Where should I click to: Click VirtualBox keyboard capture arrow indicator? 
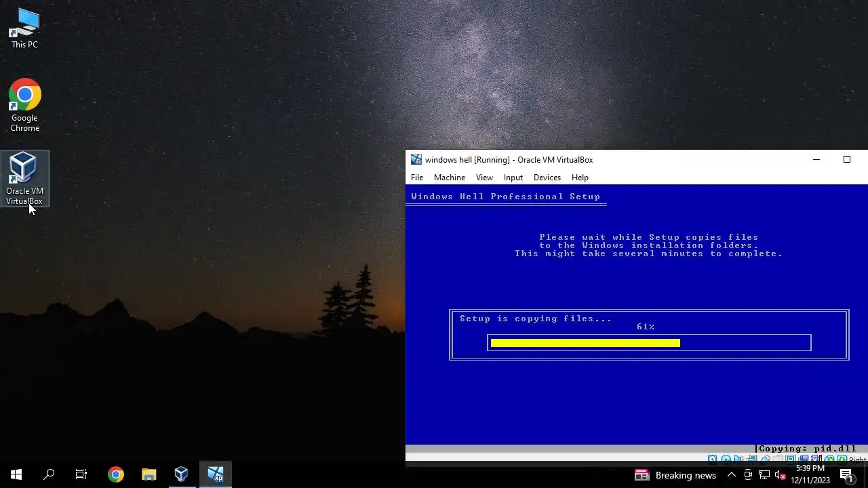click(842, 458)
